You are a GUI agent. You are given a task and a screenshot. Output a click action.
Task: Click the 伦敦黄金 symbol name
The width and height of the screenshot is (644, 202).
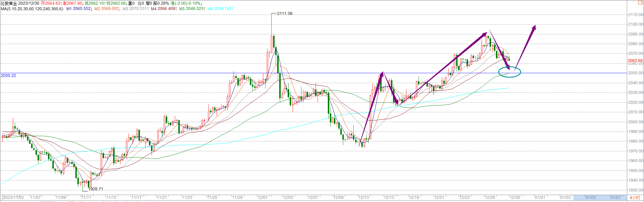[9, 3]
